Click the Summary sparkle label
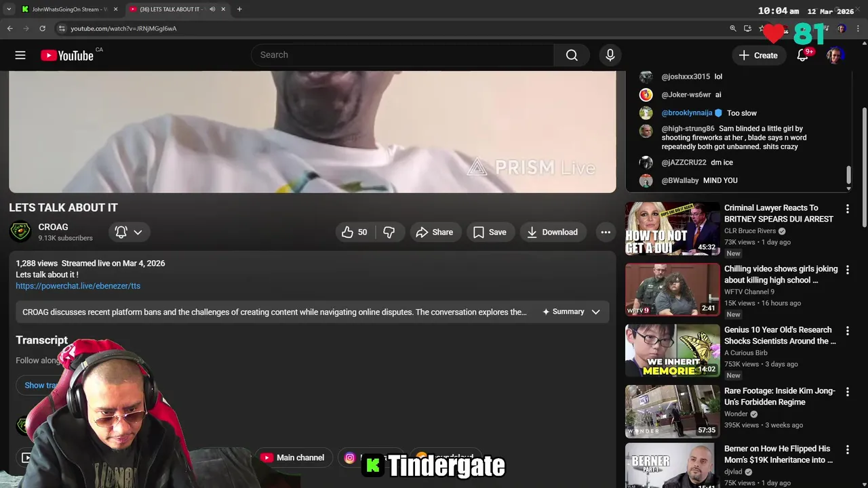The image size is (868, 488). [x=563, y=312]
